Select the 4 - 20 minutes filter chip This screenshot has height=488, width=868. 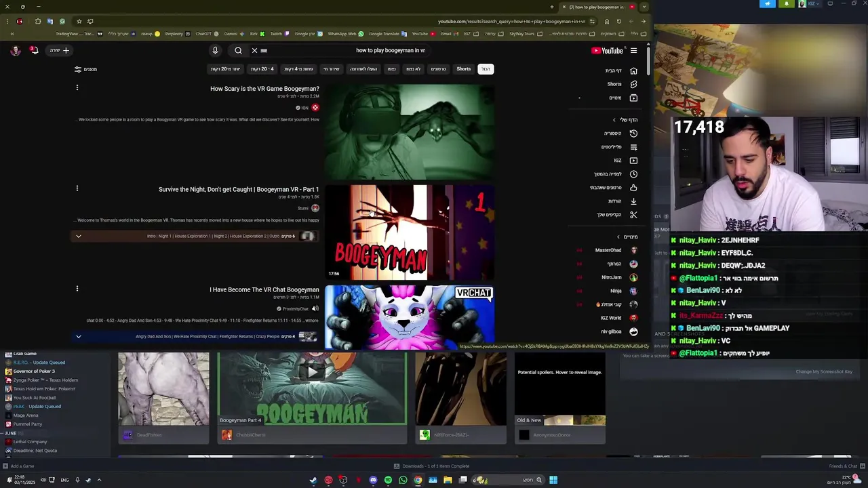click(262, 69)
